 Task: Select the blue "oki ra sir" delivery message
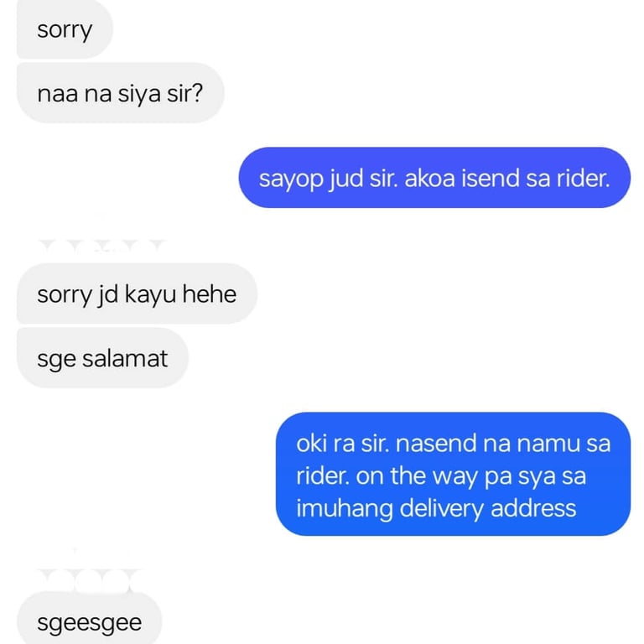click(x=453, y=474)
